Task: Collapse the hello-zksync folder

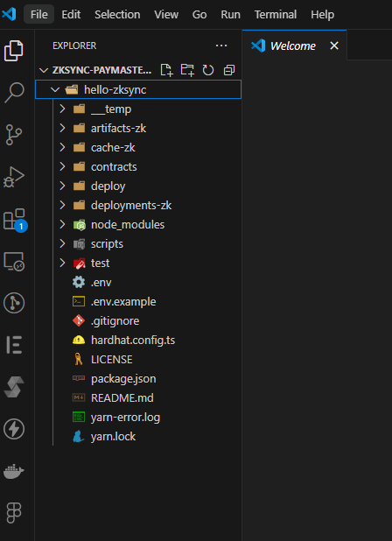Action: tap(55, 89)
